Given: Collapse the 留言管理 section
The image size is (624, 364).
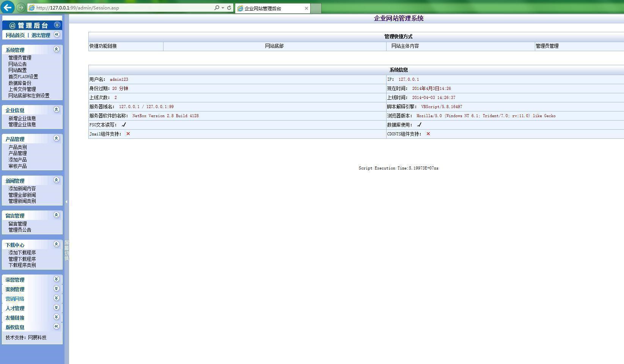Looking at the screenshot, I should tap(57, 215).
